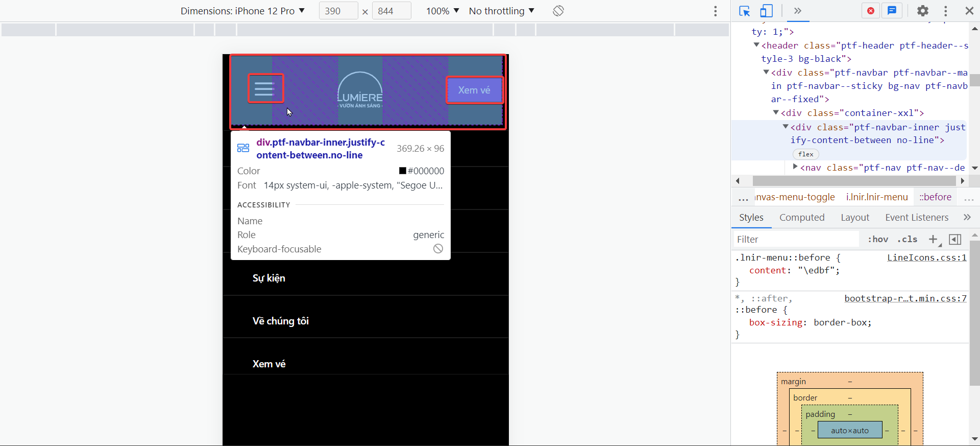Screen dimensions: 980x446
Task: Open the 100% zoom dropdown
Action: pyautogui.click(x=443, y=11)
